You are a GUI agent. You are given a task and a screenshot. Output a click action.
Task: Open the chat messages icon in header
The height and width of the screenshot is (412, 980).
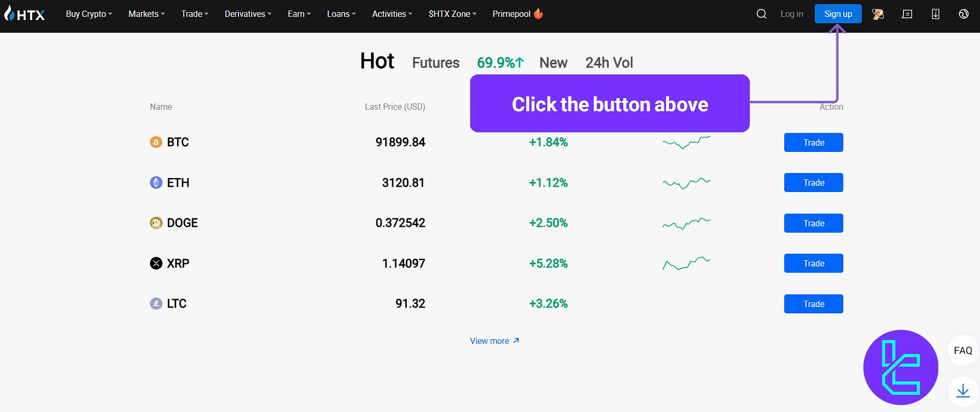(907, 14)
